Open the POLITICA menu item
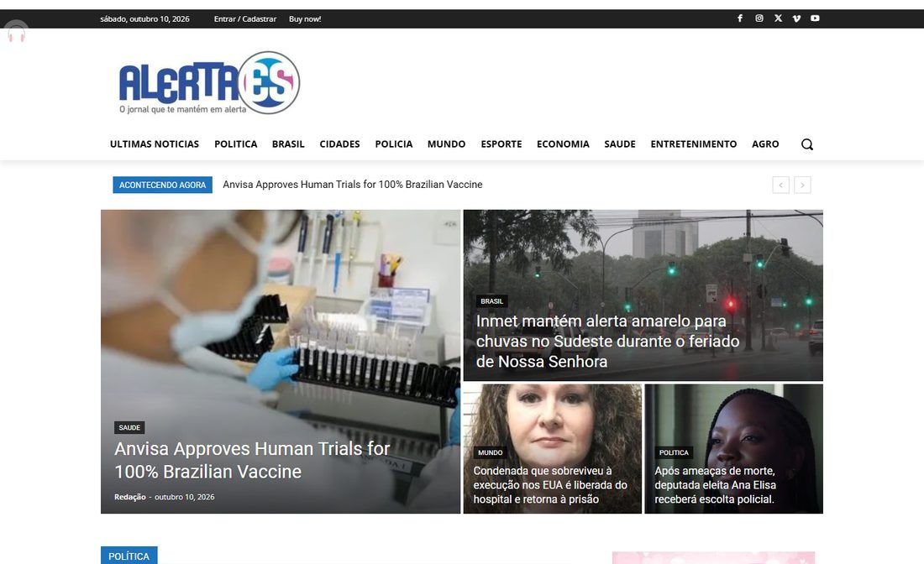Screen dimensions: 924x564 click(236, 144)
